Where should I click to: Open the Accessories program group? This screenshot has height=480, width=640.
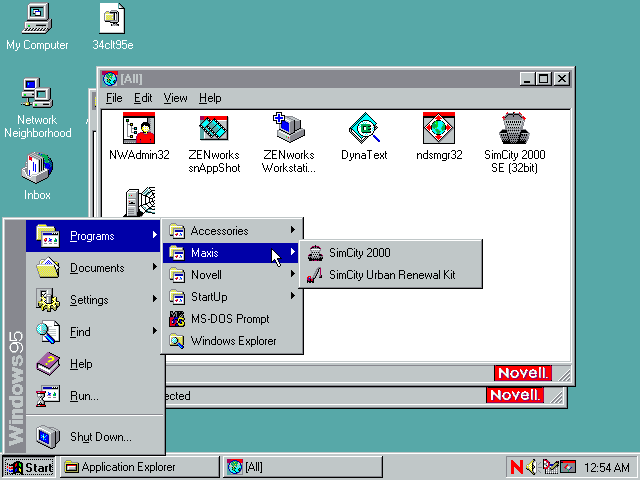point(232,231)
